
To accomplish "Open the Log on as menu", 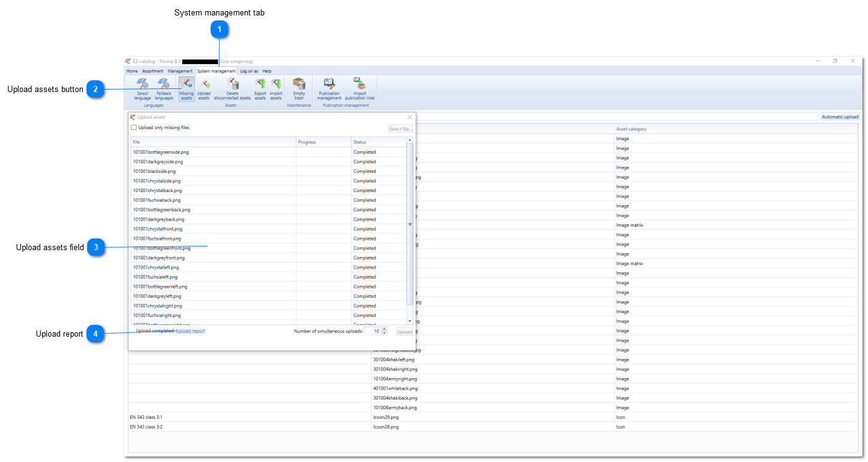I will pyautogui.click(x=249, y=71).
